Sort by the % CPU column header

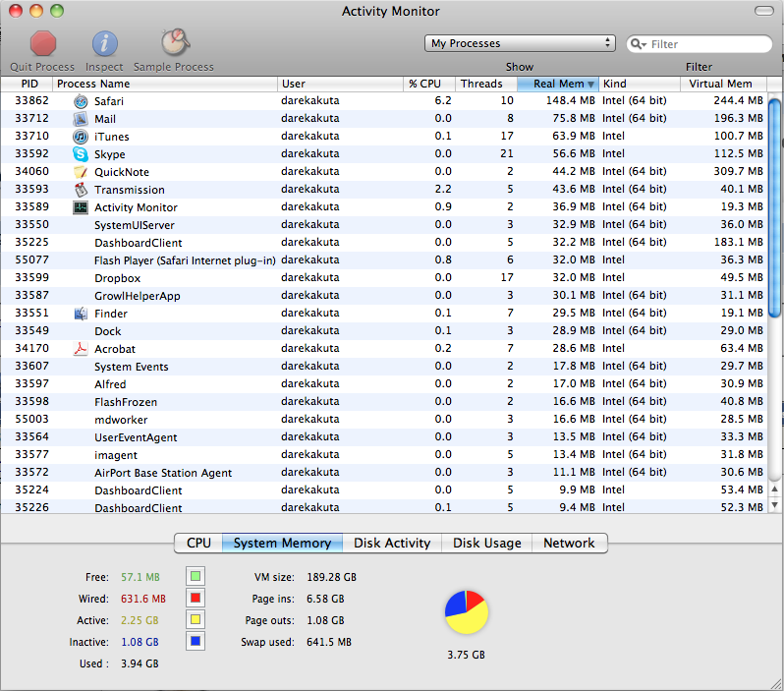pos(429,84)
